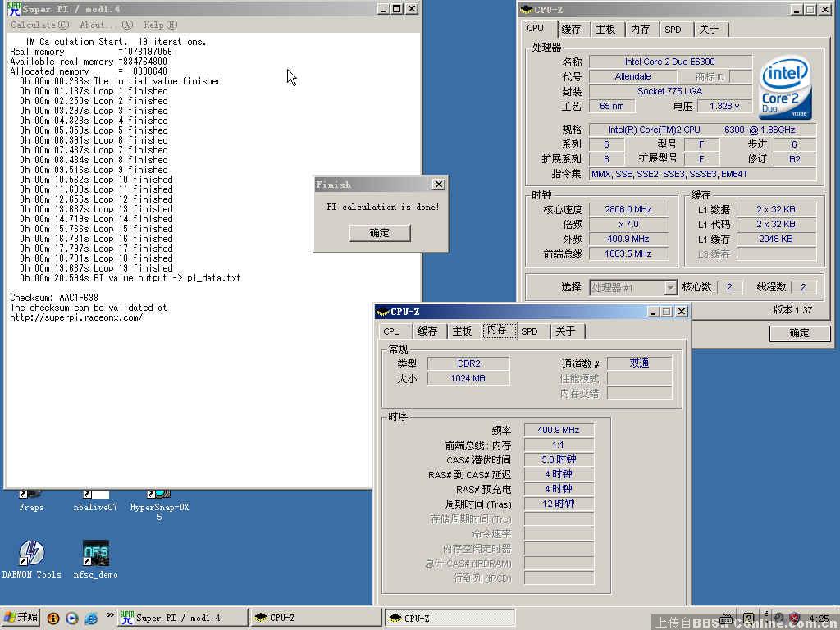Open 关于 tab in rear CPU-Z window
The height and width of the screenshot is (630, 840).
click(710, 30)
